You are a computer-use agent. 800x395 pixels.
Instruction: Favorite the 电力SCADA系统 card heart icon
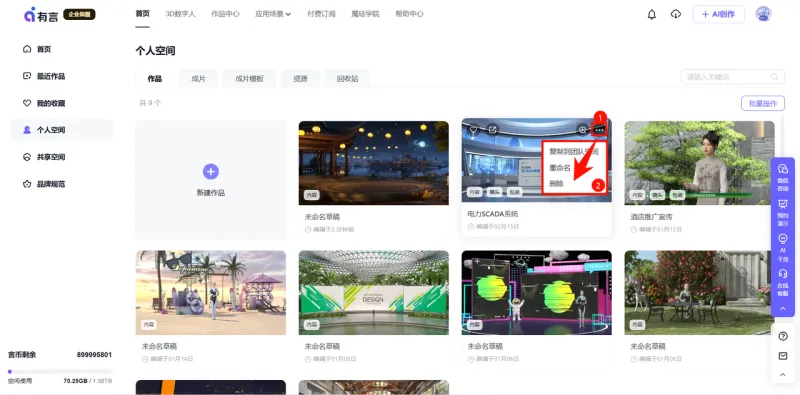[473, 130]
